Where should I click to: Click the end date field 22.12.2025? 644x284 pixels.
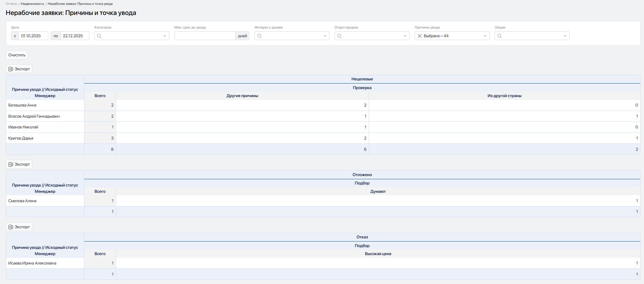point(74,36)
